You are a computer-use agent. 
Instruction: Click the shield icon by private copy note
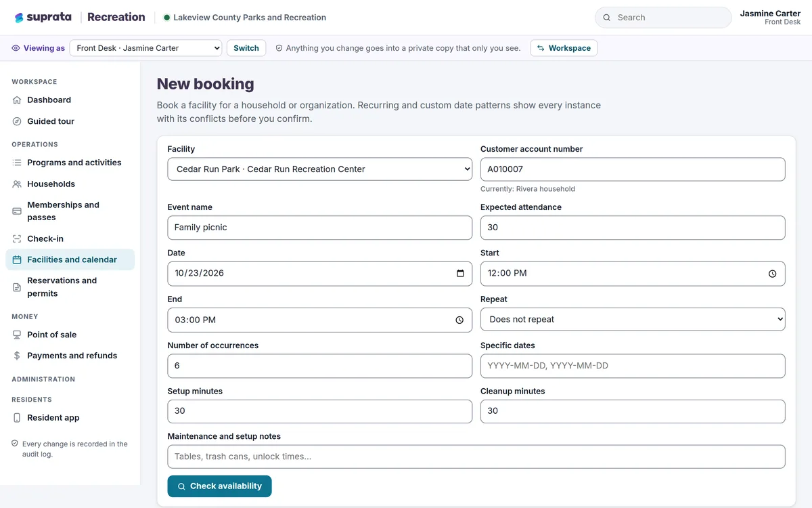point(279,48)
